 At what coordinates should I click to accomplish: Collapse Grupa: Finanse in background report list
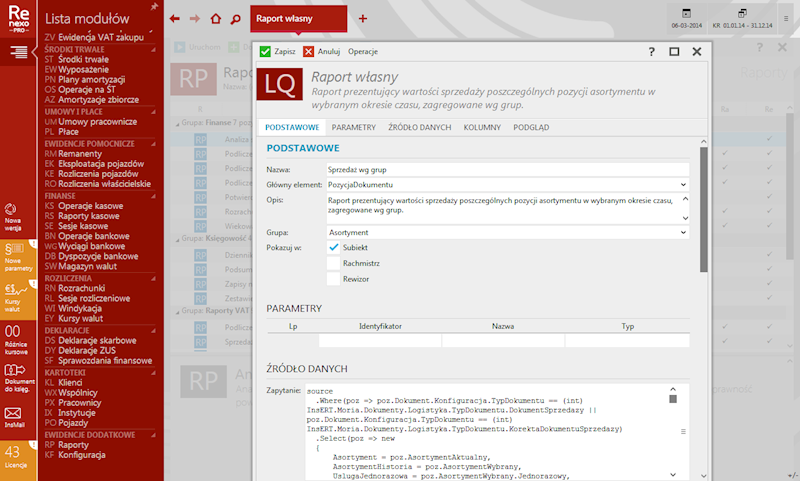pyautogui.click(x=178, y=124)
